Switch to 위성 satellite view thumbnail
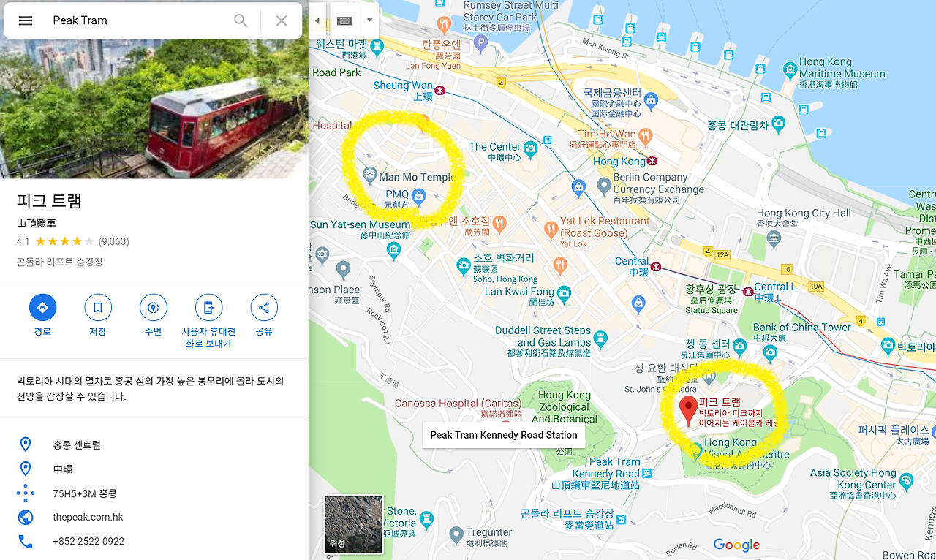 [x=354, y=524]
